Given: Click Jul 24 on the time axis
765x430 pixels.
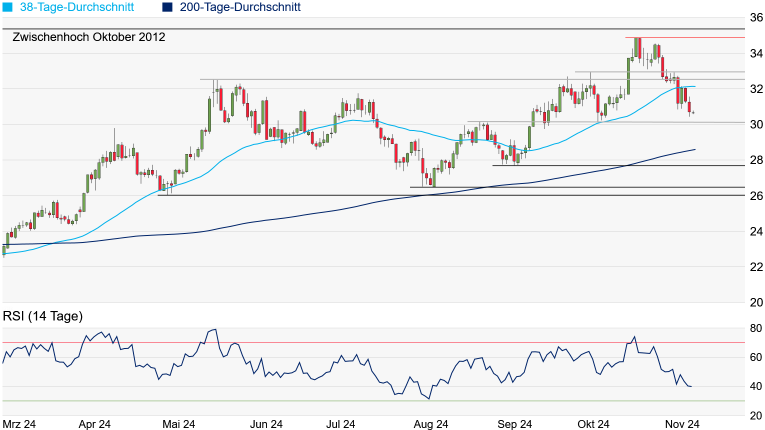Looking at the screenshot, I should coord(342,424).
